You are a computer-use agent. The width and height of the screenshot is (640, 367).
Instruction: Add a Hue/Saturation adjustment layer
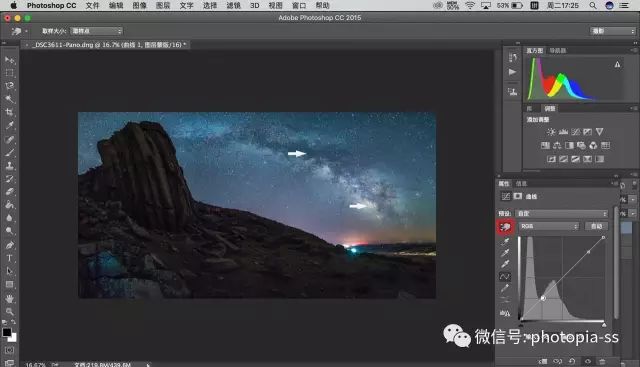[545, 145]
